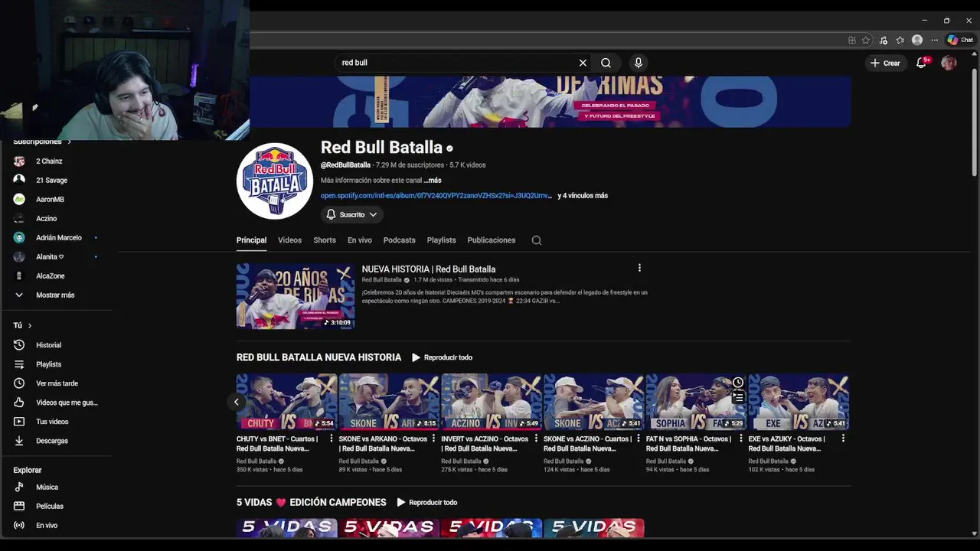Play all in RED BULL BATALLA NUEVA HISTORIA
The height and width of the screenshot is (551, 980).
point(442,357)
